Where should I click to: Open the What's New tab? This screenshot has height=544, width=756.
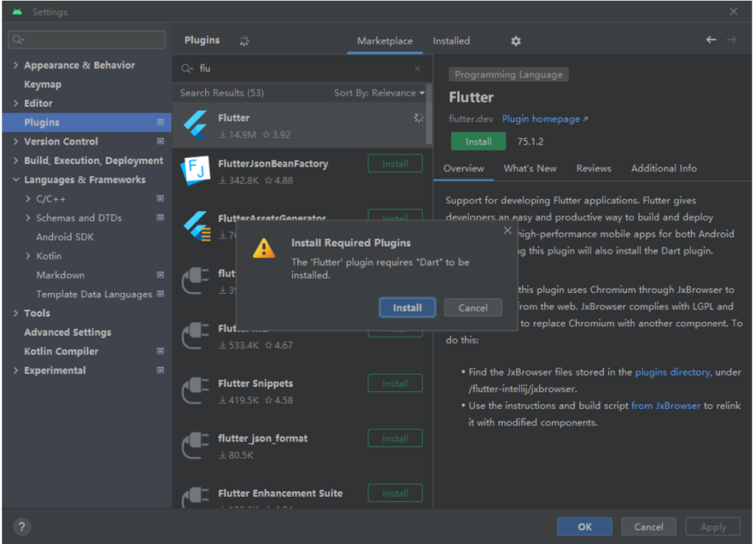pos(530,168)
